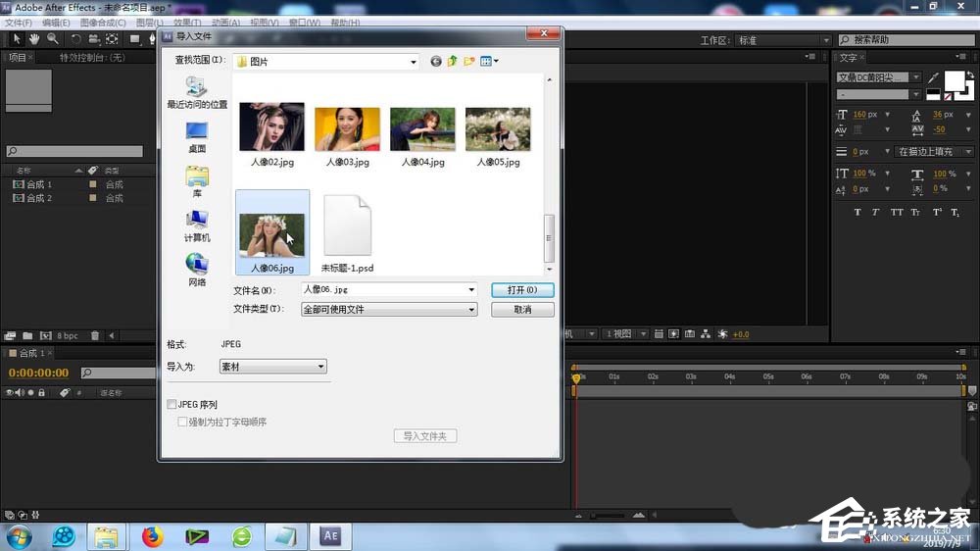Open the 视图(V) menu

click(263, 22)
